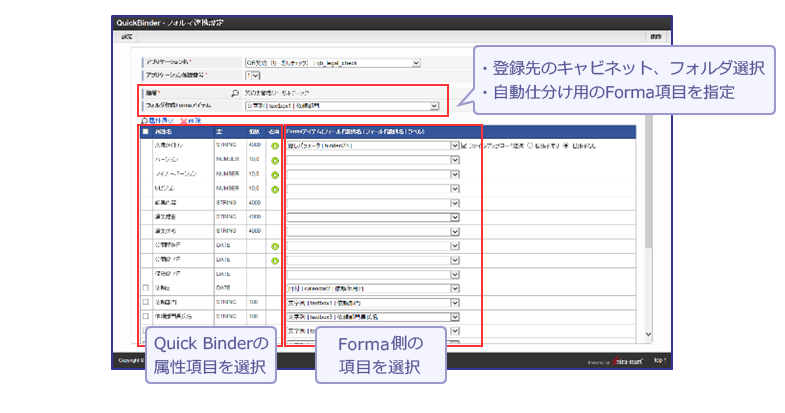Screen dimensions: 785x413
Task: Open the application history number dropdown
Action: click(x=253, y=76)
